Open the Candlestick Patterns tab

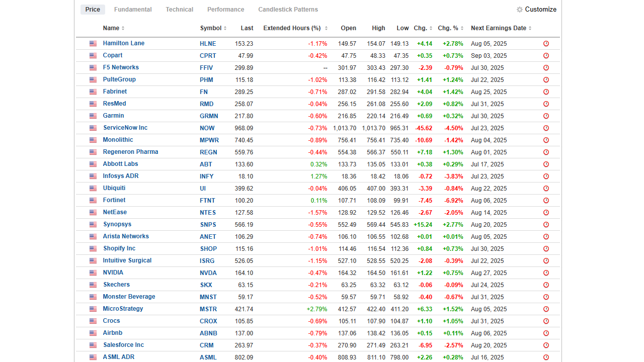288,9
